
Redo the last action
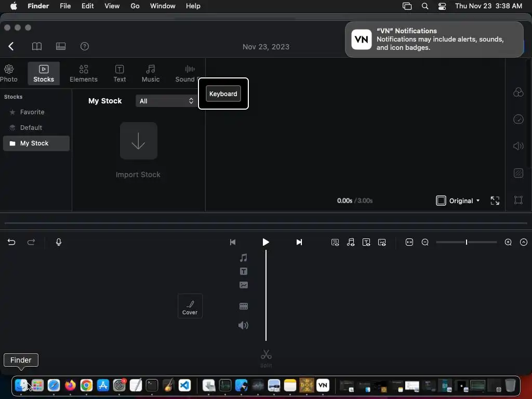[31, 242]
